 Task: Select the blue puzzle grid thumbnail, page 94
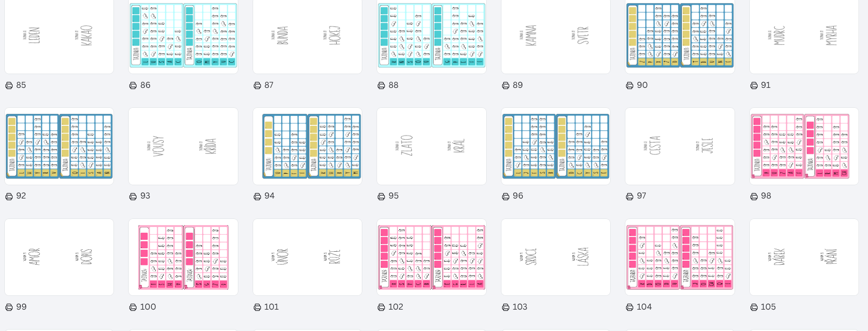[307, 146]
